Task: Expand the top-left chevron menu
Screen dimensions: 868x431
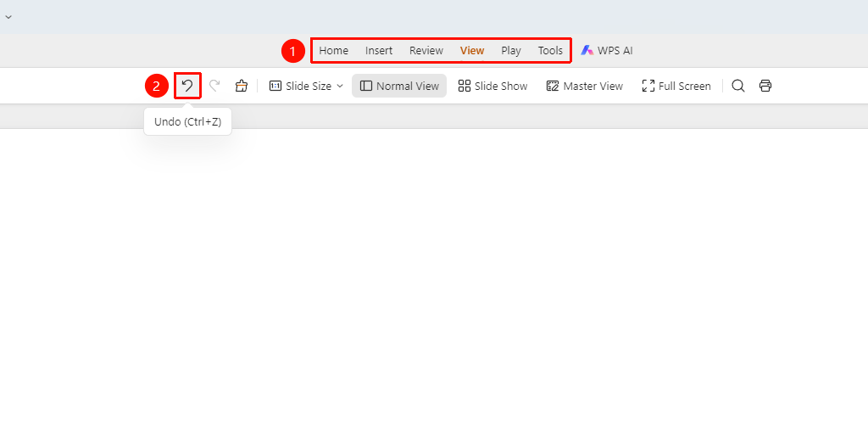Action: click(8, 17)
